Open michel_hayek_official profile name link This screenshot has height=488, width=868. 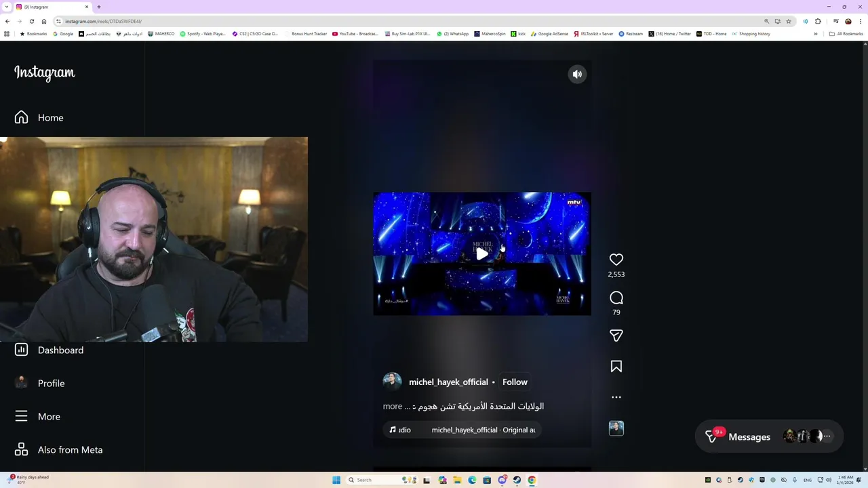[x=448, y=382]
